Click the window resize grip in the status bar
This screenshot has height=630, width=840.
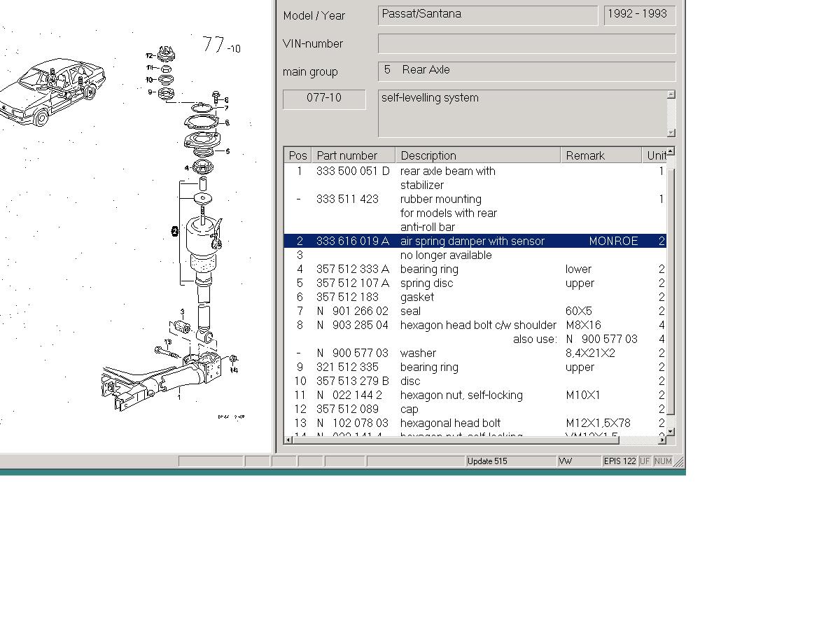(x=678, y=462)
